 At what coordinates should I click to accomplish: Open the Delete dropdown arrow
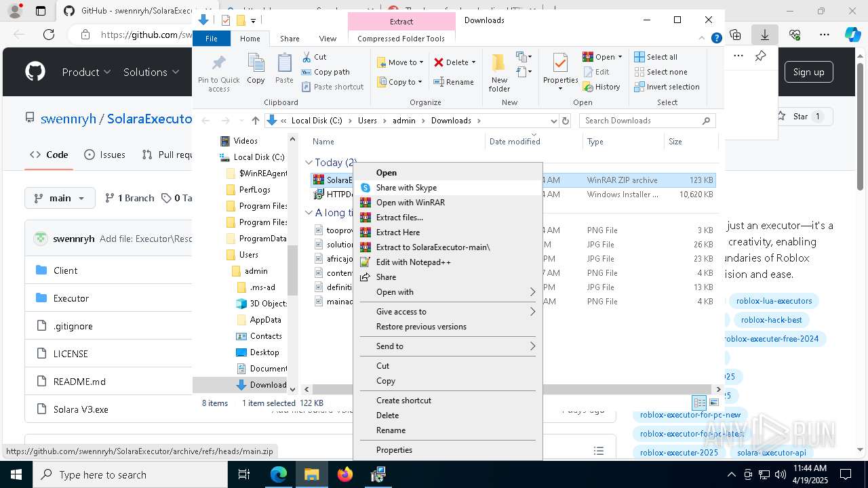(x=473, y=62)
